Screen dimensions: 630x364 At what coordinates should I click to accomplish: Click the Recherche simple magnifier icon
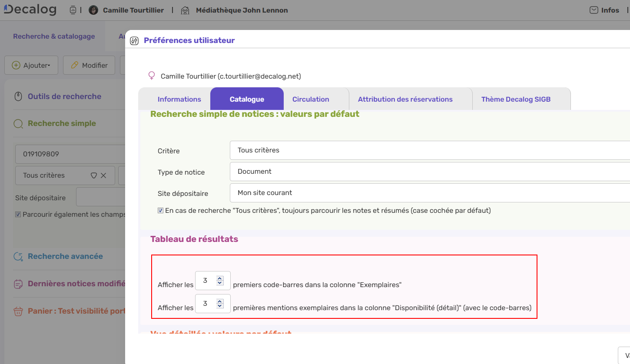(18, 123)
